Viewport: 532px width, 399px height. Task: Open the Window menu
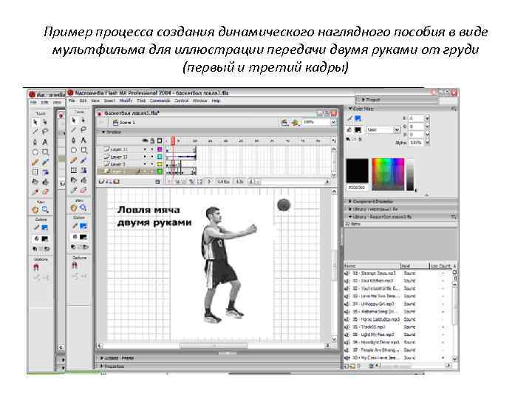(199, 100)
